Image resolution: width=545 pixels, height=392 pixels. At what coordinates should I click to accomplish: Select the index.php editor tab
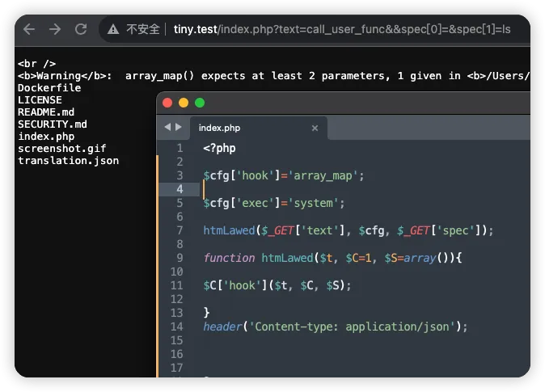220,128
